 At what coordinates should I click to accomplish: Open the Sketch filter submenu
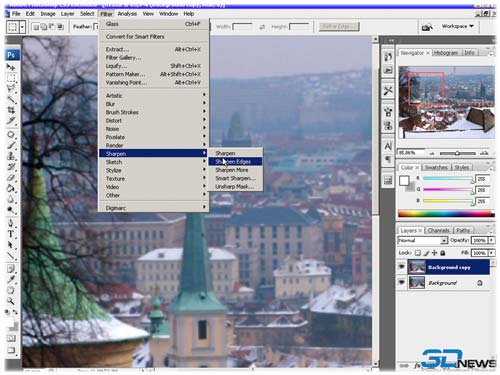click(154, 162)
